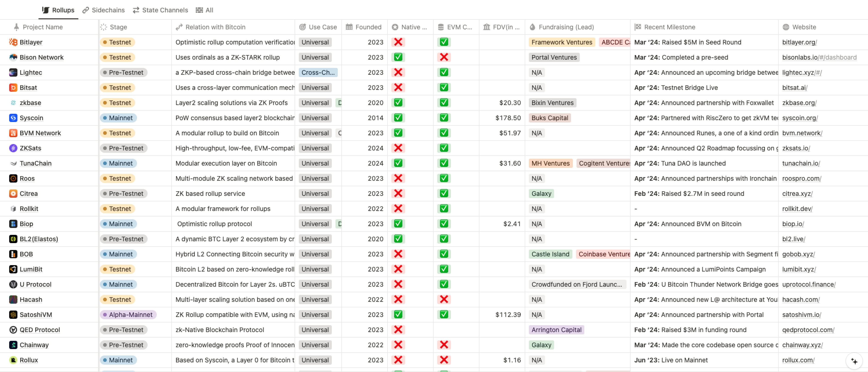The image size is (868, 372).
Task: Open the satoshivm.io website link
Action: click(802, 315)
